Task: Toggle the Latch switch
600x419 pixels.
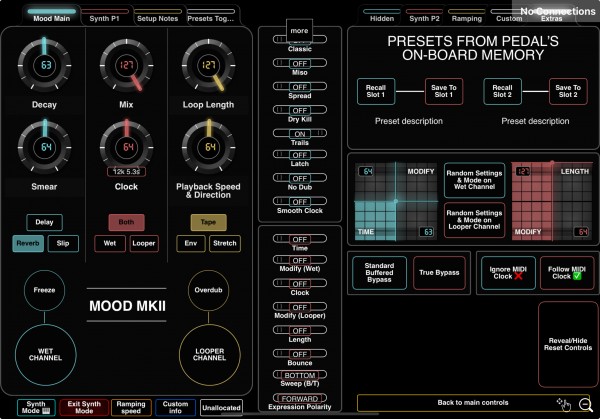Action: click(x=300, y=155)
